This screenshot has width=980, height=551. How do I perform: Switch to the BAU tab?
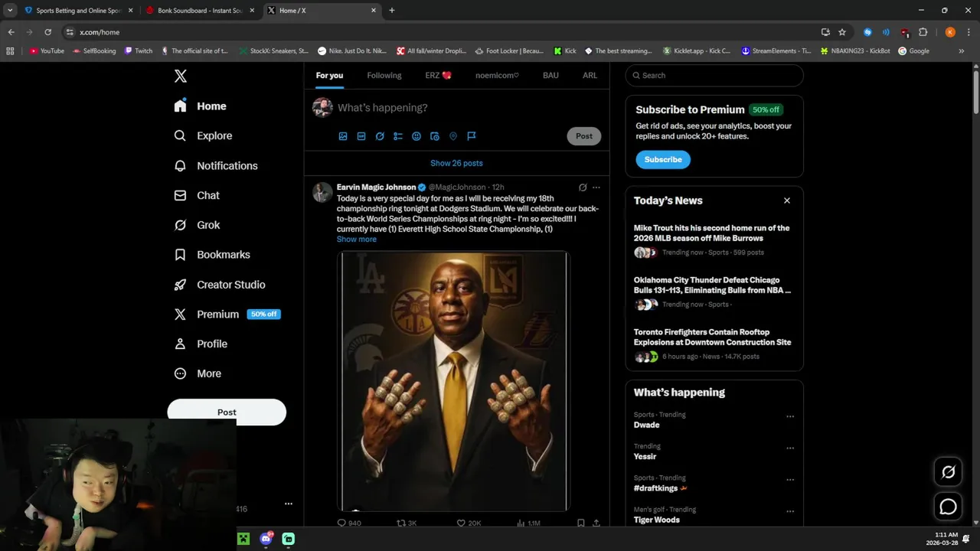coord(550,76)
